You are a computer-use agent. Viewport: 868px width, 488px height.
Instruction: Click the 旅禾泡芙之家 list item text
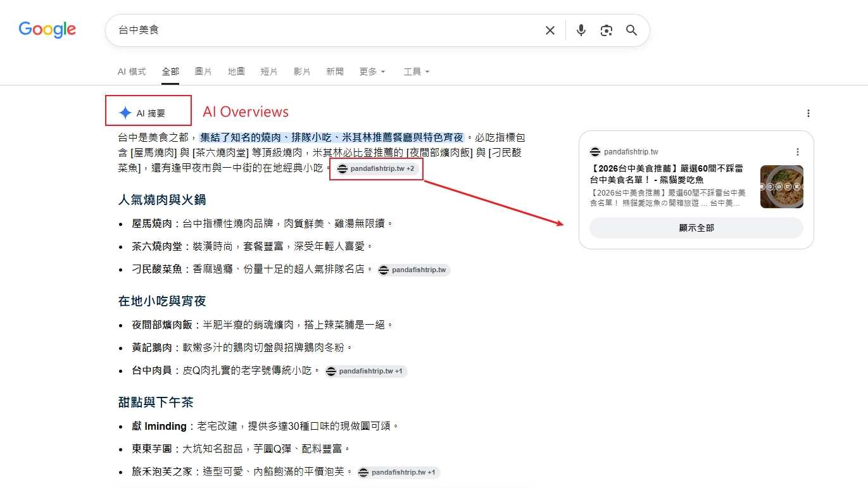pos(243,472)
